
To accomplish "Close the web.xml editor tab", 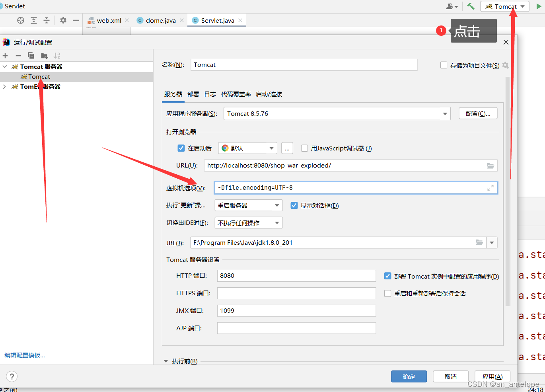I will coord(127,20).
